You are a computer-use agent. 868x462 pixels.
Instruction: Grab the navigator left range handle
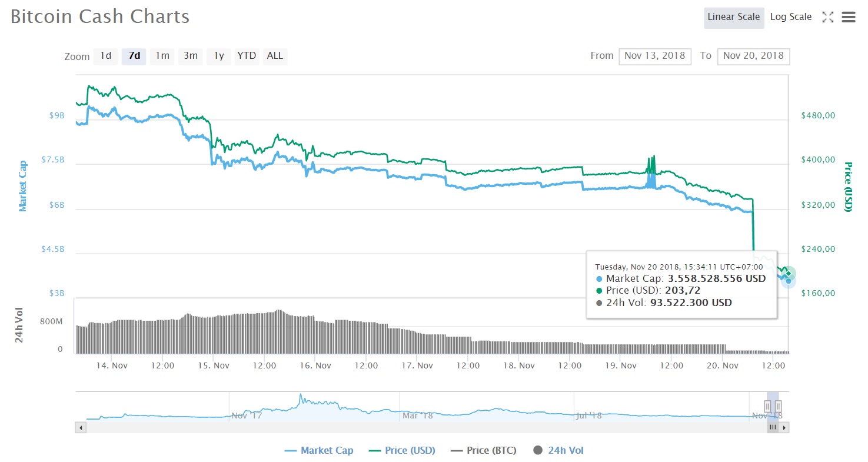click(x=767, y=406)
